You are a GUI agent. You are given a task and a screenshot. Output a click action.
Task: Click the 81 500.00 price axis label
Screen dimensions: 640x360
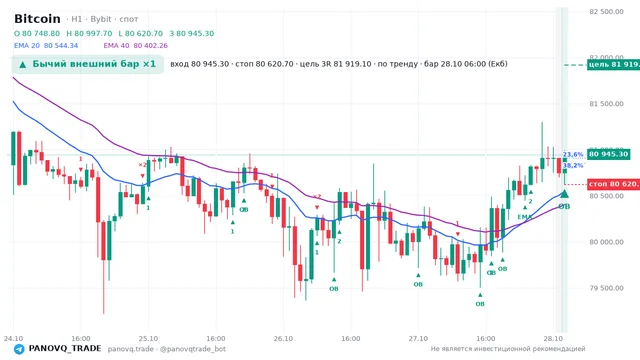click(x=606, y=104)
